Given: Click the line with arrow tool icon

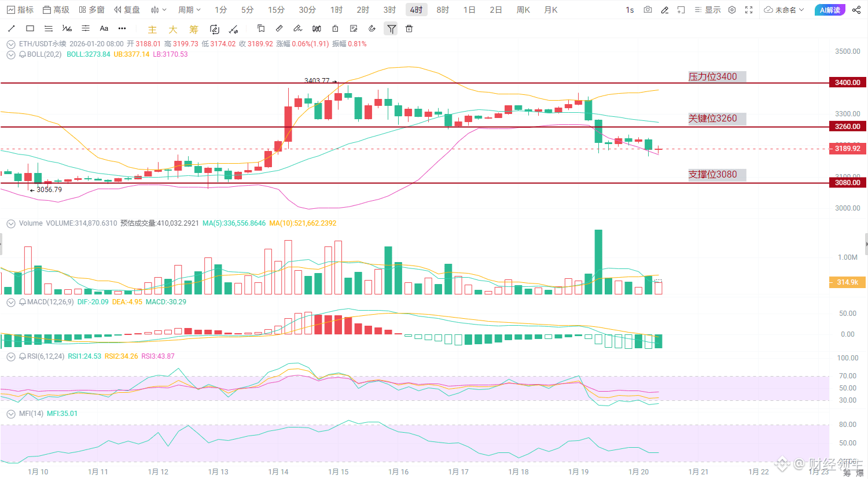Looking at the screenshot, I should click(x=233, y=29).
